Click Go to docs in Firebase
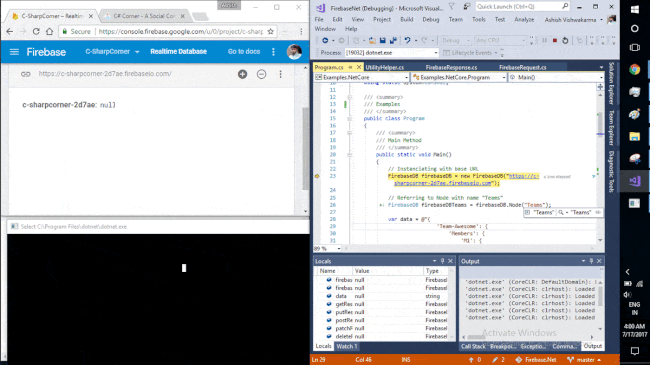650x365 pixels. point(244,51)
